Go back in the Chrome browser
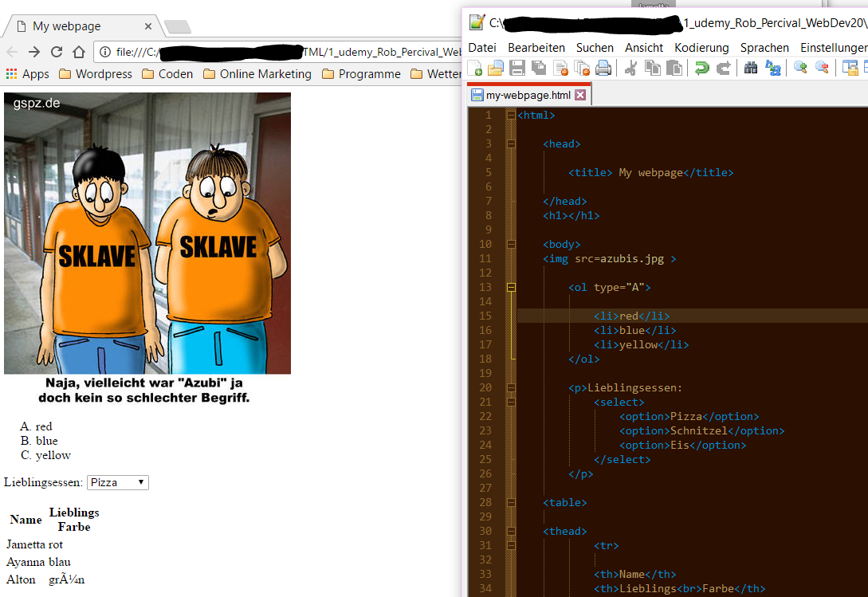Image resolution: width=868 pixels, height=597 pixels. [x=12, y=52]
